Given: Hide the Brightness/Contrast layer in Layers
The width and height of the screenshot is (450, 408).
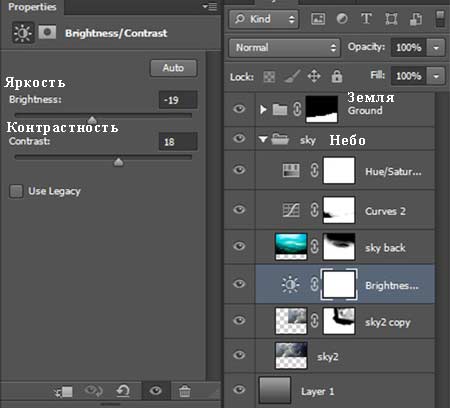Looking at the screenshot, I should click(239, 284).
